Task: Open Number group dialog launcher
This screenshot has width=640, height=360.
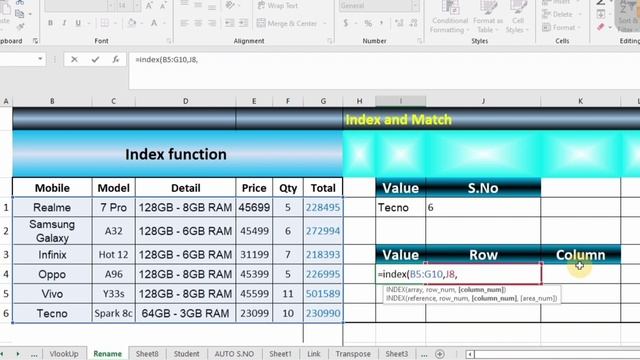Action: point(419,41)
